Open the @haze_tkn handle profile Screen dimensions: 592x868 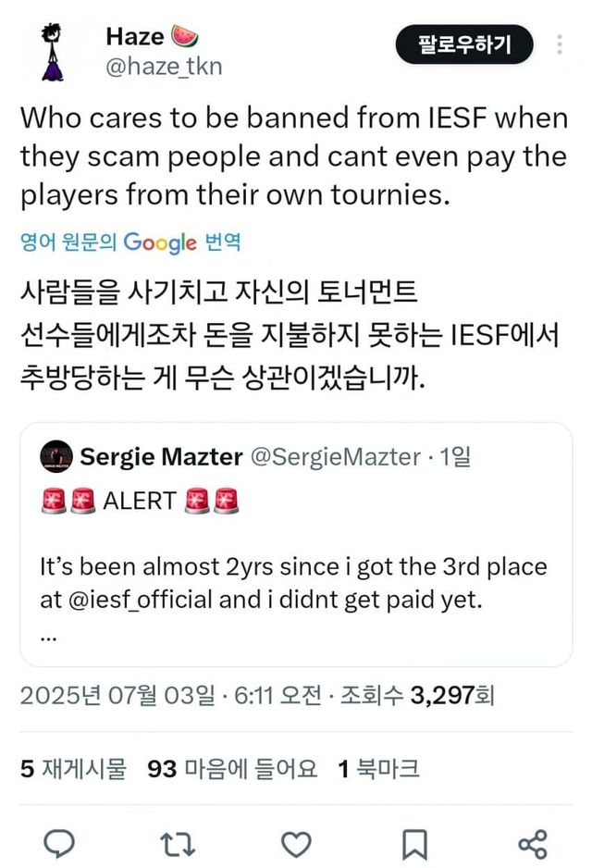click(164, 67)
